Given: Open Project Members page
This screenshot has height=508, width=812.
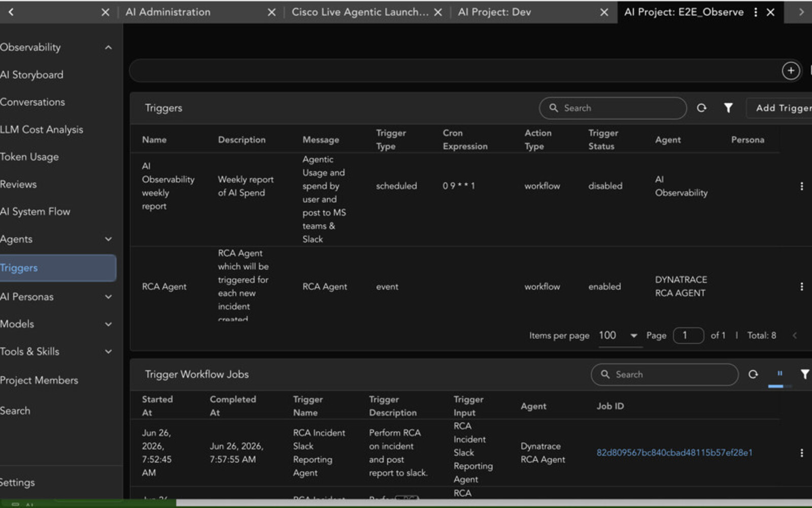Looking at the screenshot, I should pos(39,380).
